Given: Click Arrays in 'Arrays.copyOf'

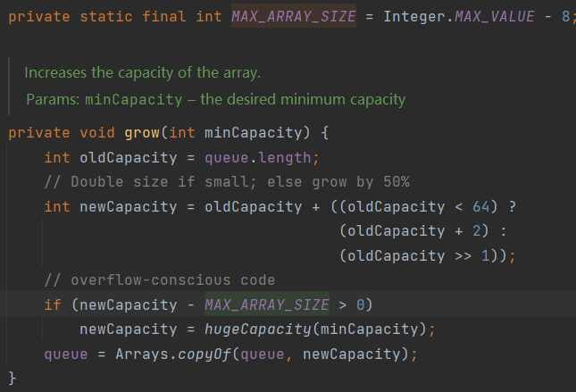Looking at the screenshot, I should 142,354.
